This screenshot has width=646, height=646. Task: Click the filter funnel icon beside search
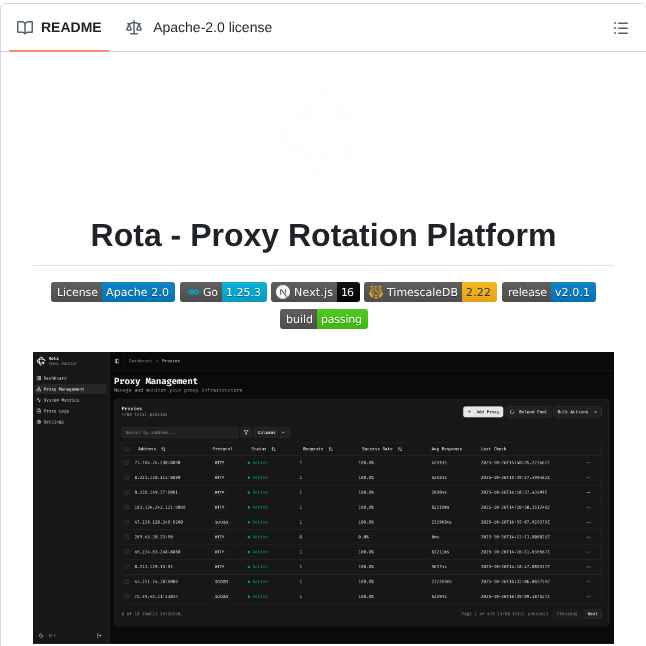pyautogui.click(x=246, y=432)
